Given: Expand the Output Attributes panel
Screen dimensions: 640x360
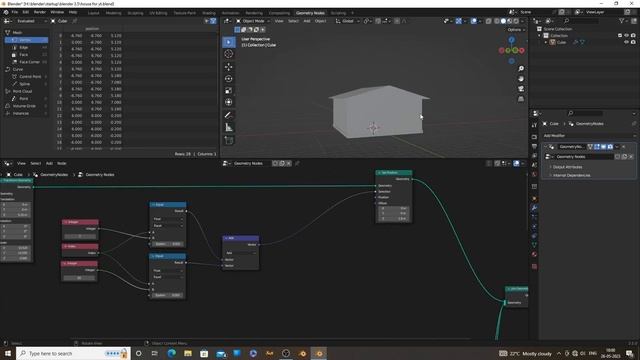Looking at the screenshot, I should point(567,167).
